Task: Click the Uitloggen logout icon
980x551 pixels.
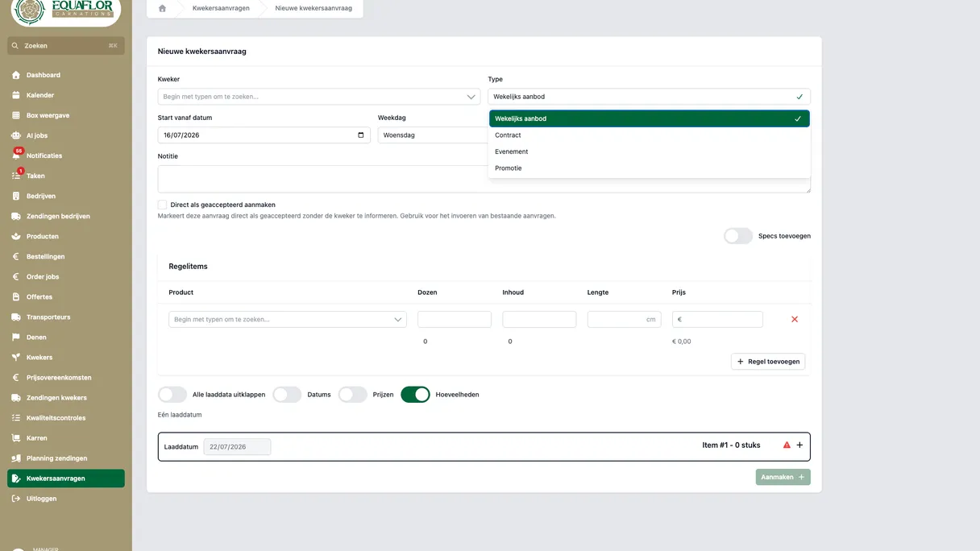Action: [15, 498]
